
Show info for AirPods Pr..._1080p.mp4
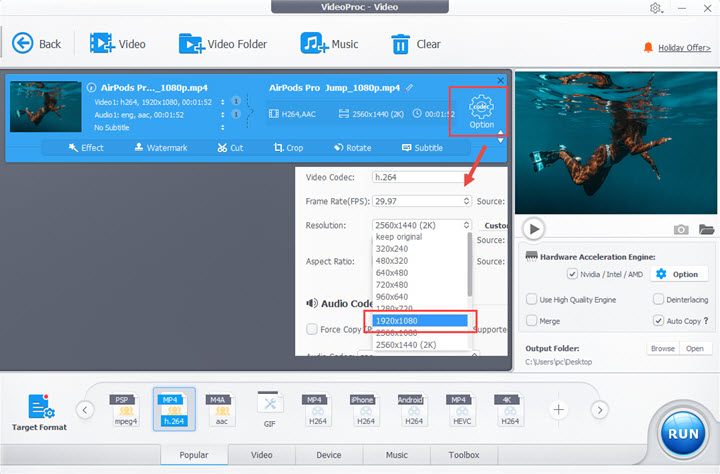pos(91,87)
